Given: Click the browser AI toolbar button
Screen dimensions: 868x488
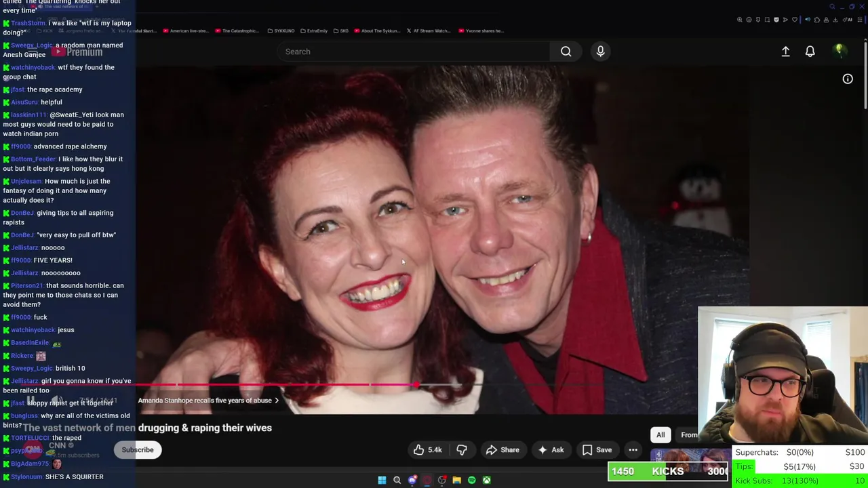Looking at the screenshot, I should point(846,20).
